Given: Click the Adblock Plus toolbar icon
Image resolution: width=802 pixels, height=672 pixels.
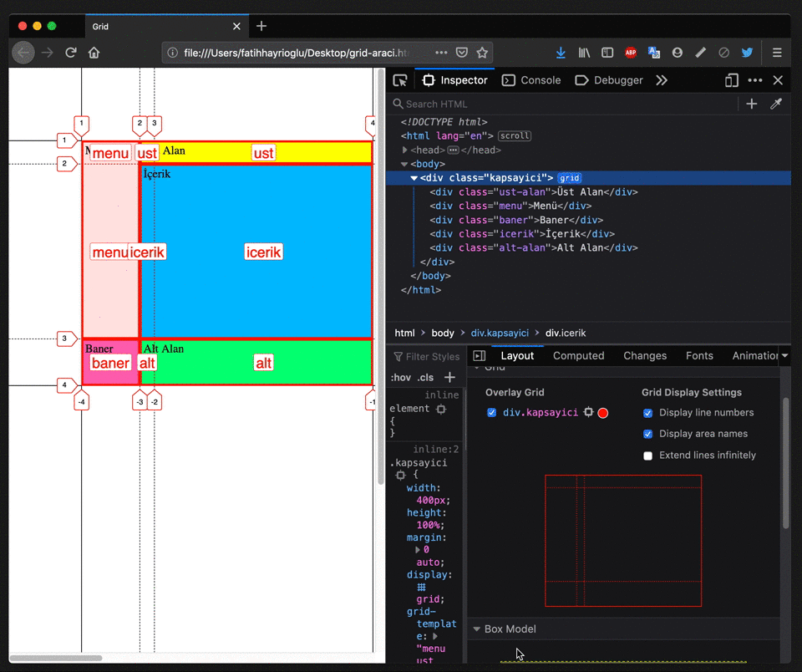Looking at the screenshot, I should pyautogui.click(x=631, y=52).
